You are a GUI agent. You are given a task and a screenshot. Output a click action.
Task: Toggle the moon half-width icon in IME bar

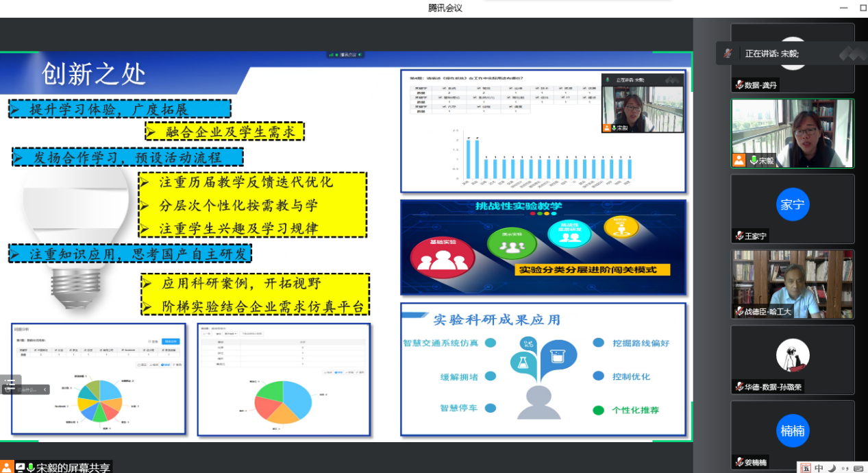(832, 468)
